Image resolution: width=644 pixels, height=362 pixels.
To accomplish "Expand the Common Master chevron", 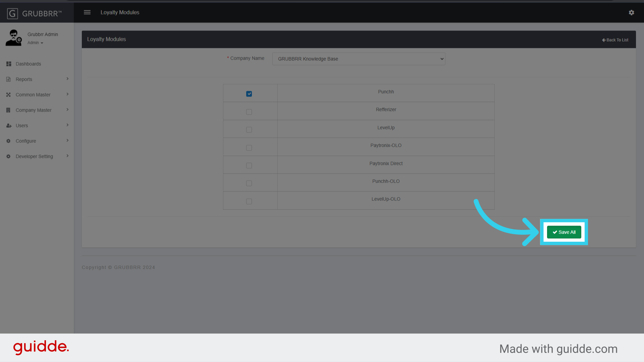I will click(x=67, y=94).
